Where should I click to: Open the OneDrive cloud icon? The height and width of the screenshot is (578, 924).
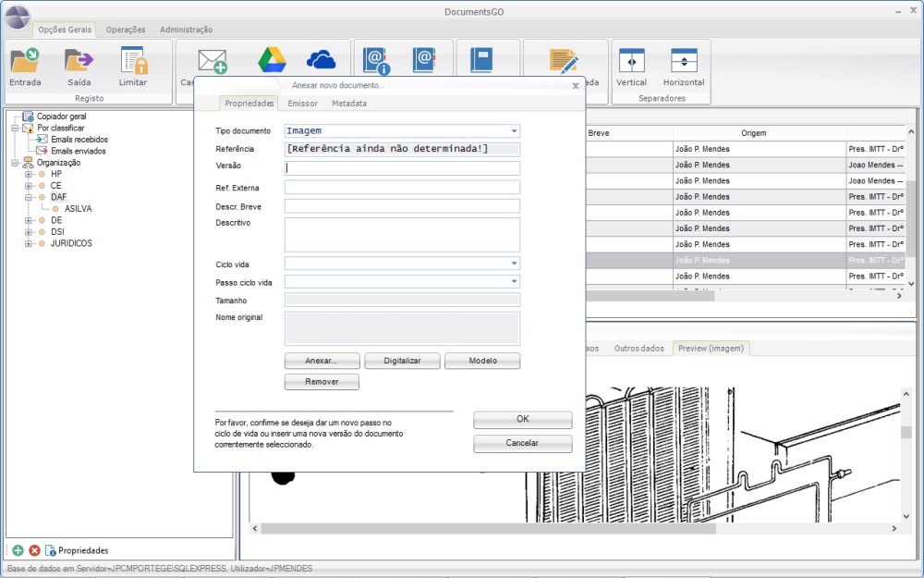coord(320,60)
